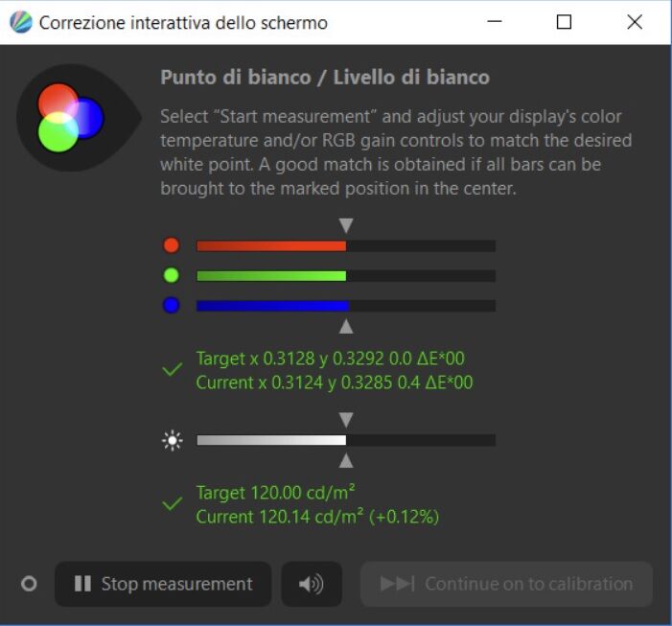The image size is (672, 626).
Task: Click the DisplayCAL title bar icon
Action: point(20,22)
